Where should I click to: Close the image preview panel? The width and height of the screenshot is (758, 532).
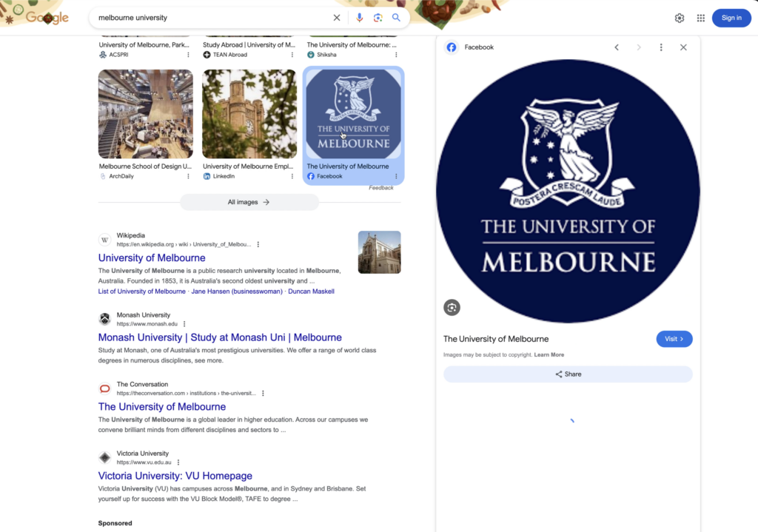pyautogui.click(x=683, y=47)
